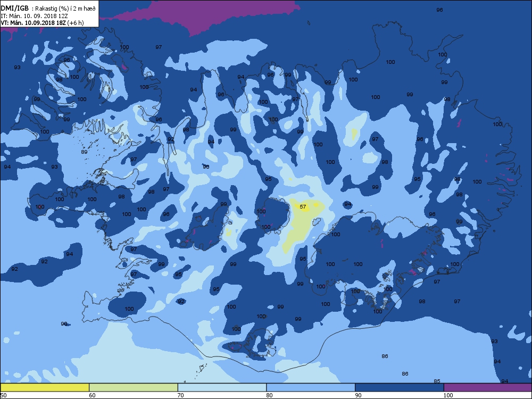Select the legend scale label "70"
The height and width of the screenshot is (399, 532).
(181, 395)
